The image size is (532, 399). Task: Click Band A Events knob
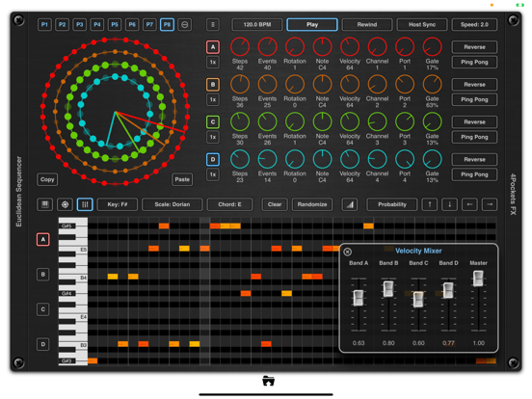click(267, 47)
